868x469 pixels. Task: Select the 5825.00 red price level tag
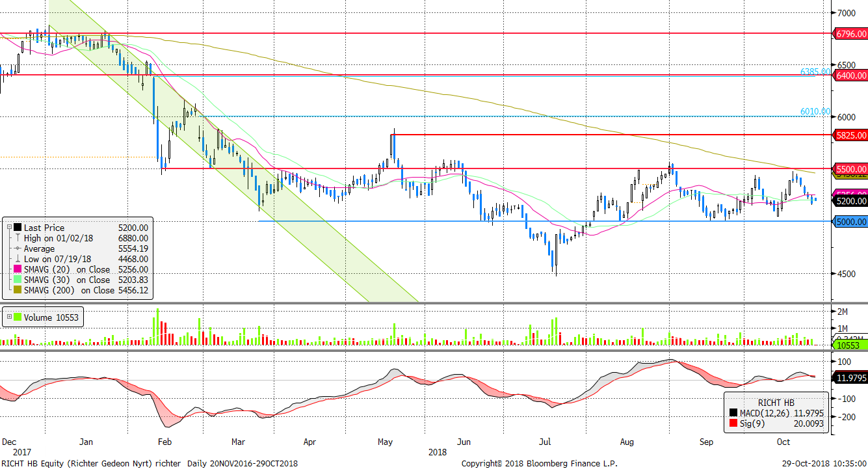(850, 135)
